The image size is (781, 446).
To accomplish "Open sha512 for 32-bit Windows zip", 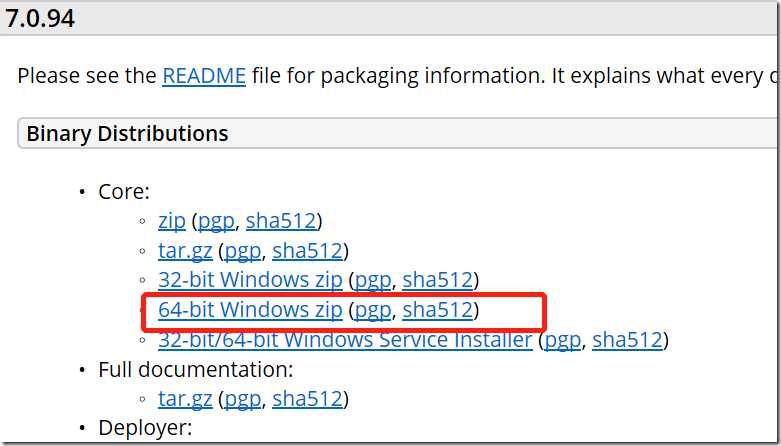I will [438, 280].
